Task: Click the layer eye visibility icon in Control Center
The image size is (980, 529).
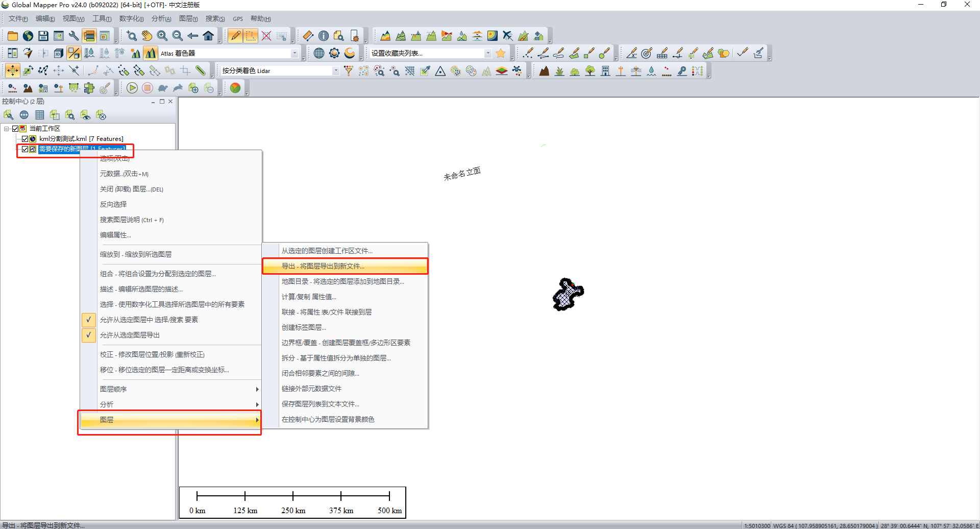Action: coord(85,115)
